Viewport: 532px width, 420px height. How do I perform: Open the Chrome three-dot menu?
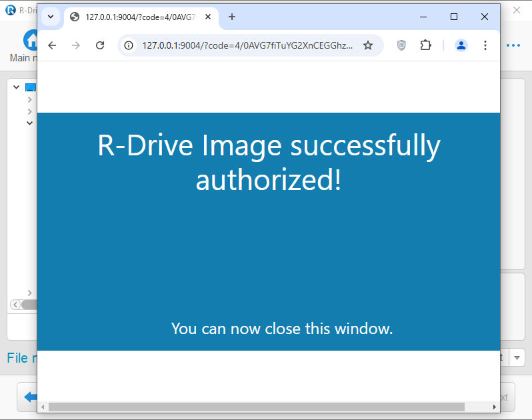point(485,45)
